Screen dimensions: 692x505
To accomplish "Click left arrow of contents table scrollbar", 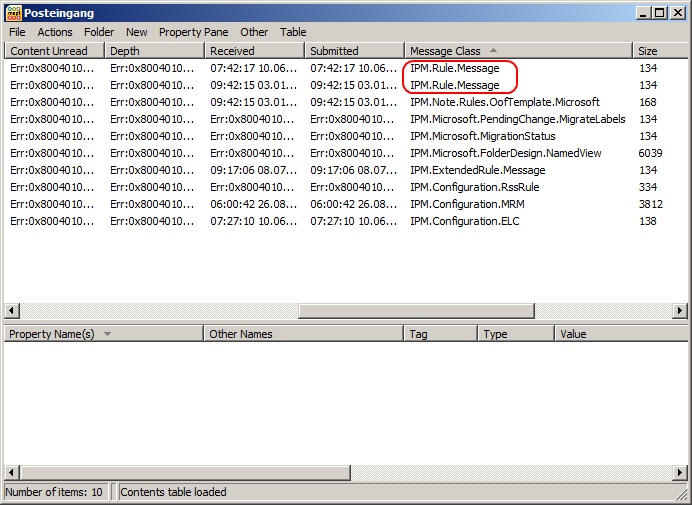I will point(11,311).
